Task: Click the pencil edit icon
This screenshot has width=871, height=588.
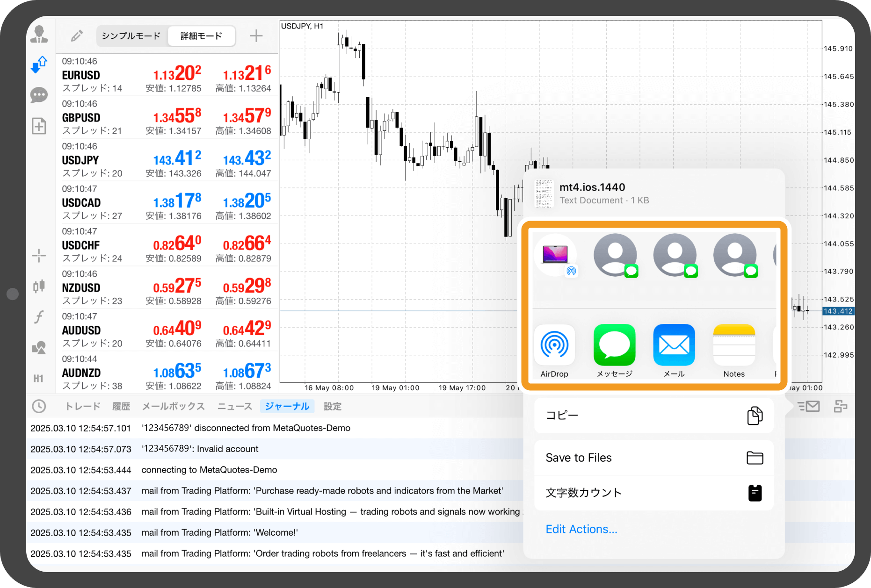Action: (x=77, y=36)
